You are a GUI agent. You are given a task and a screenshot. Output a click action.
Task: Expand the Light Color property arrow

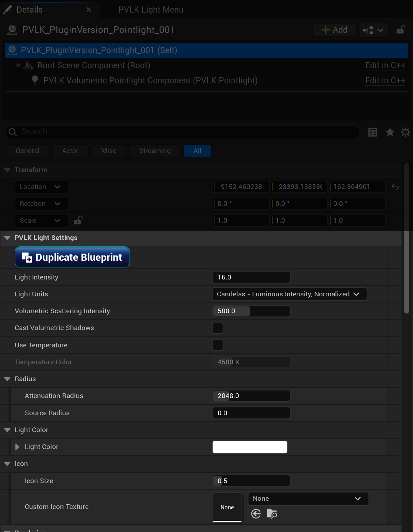(x=17, y=447)
